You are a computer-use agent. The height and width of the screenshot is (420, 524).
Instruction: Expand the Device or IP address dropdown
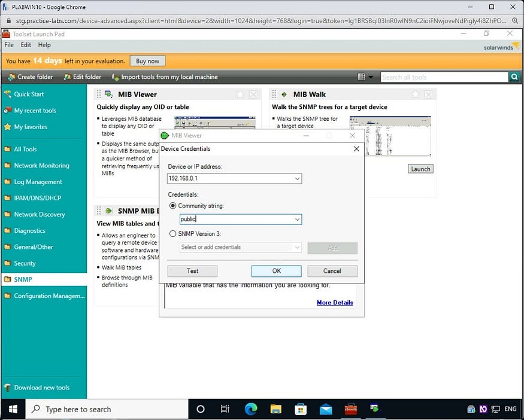(297, 179)
